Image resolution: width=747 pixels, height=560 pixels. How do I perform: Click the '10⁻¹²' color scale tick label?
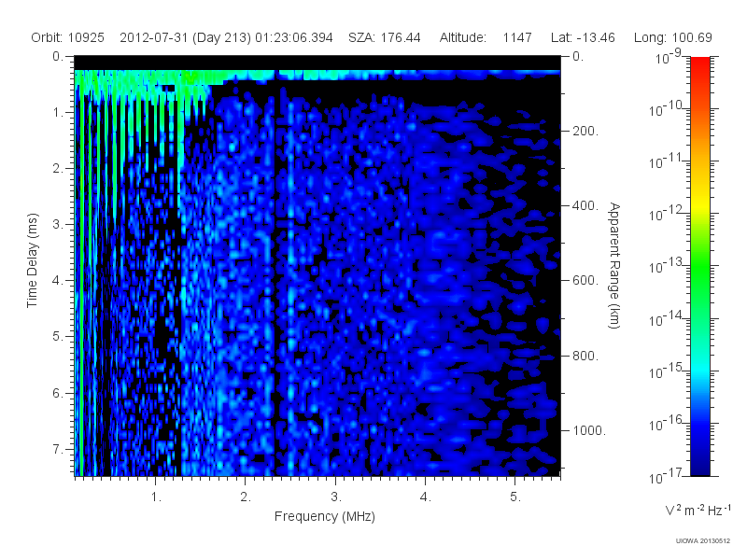(668, 214)
